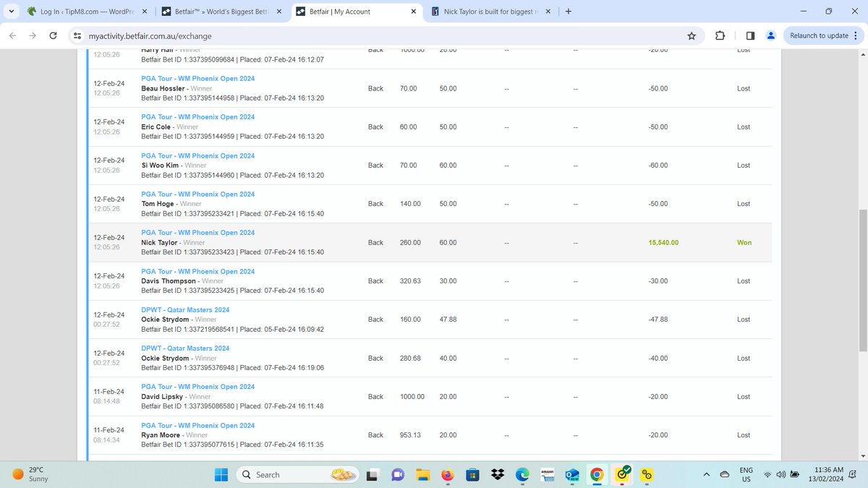Close the TipM8.com tab
Screen dimensions: 868x488
(x=144, y=12)
